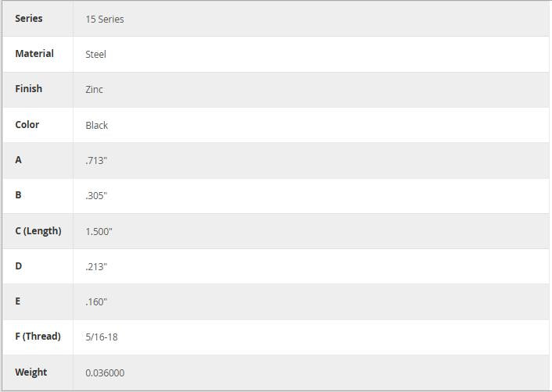Select the "Zinc" finish value
The image size is (552, 392).
94,89
